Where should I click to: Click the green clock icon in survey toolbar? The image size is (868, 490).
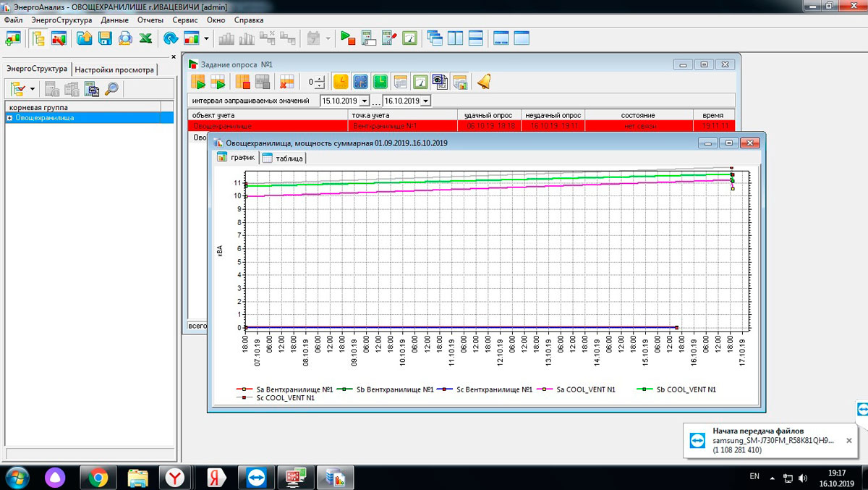[x=380, y=82]
